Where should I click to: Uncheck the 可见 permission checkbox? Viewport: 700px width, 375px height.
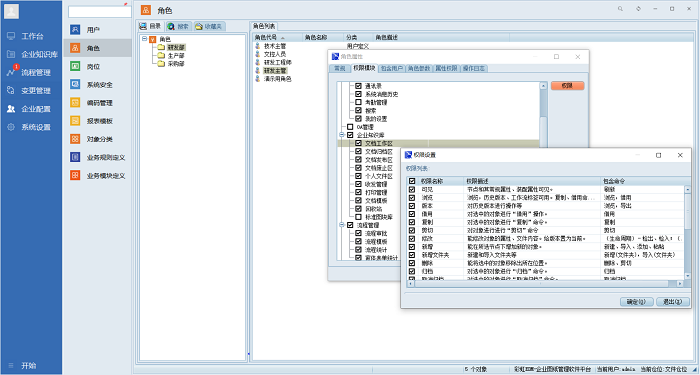coord(412,189)
